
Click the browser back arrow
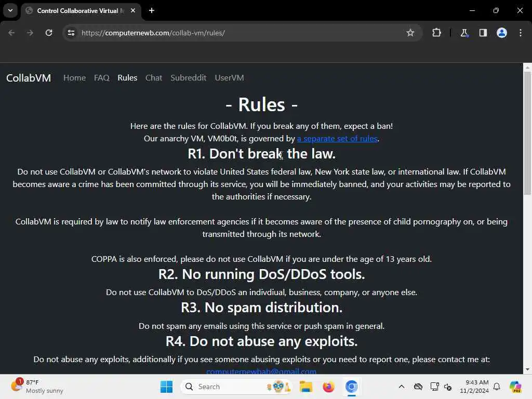click(11, 33)
